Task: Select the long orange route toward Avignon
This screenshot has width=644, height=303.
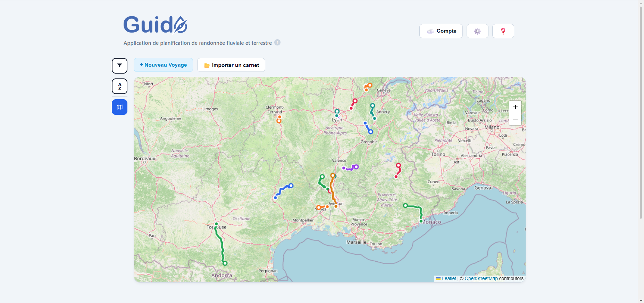Action: tap(332, 190)
